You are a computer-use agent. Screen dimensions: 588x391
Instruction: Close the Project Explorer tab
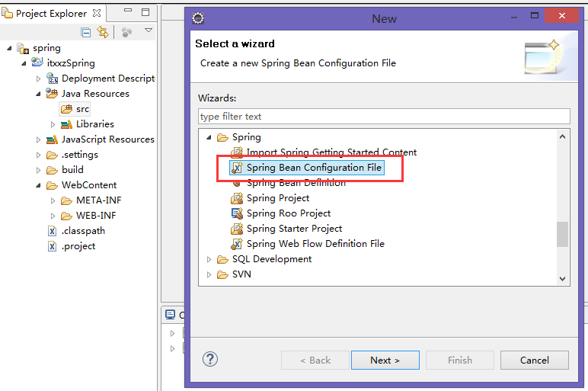point(97,13)
